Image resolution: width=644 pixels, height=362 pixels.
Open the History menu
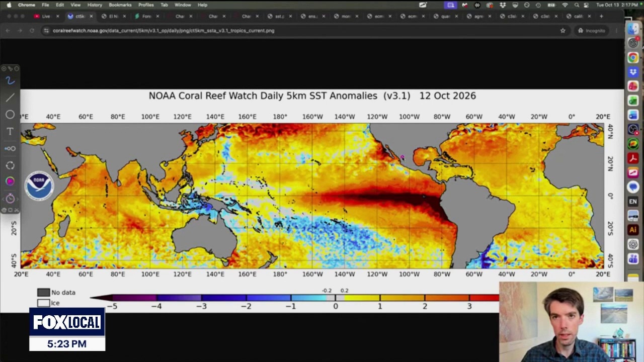[95, 5]
